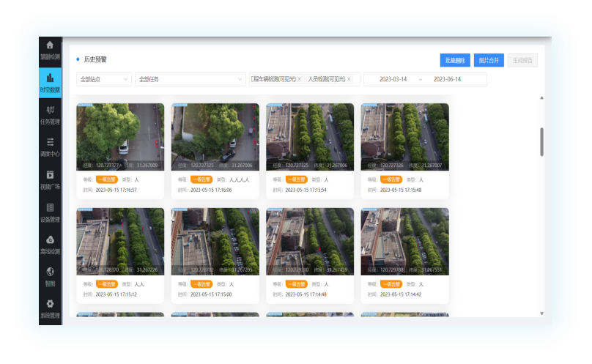
Task: Click the vertical scrollbar thumb
Action: [541, 142]
